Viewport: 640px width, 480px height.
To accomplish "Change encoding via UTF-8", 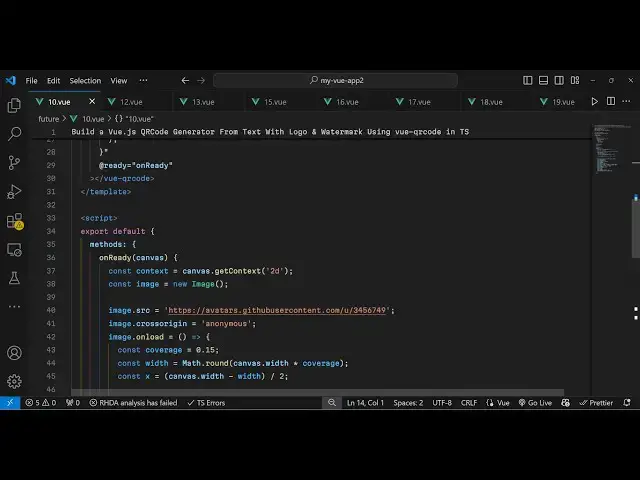I will pyautogui.click(x=442, y=403).
